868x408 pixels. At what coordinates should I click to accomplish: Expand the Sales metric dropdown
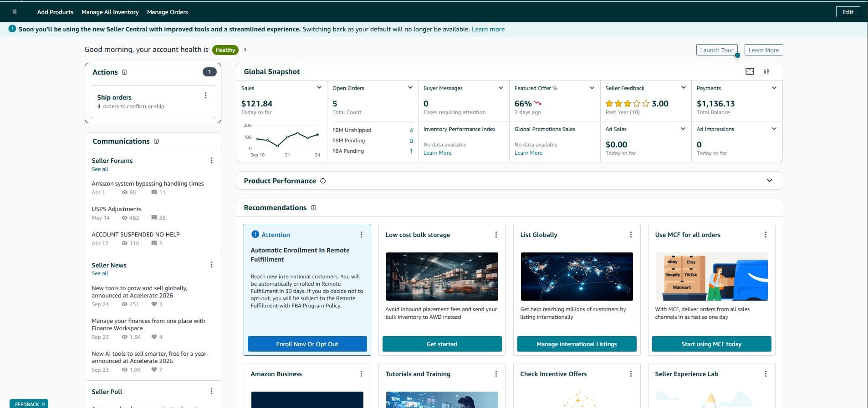[319, 88]
